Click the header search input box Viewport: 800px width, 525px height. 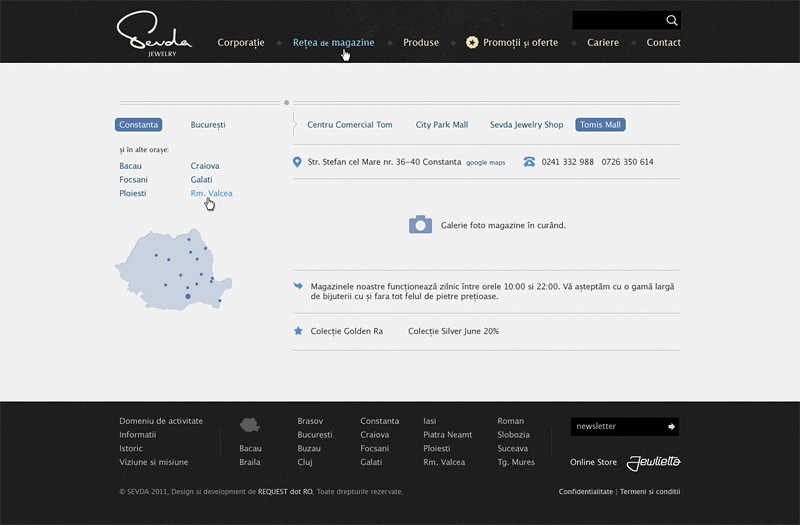(x=617, y=20)
